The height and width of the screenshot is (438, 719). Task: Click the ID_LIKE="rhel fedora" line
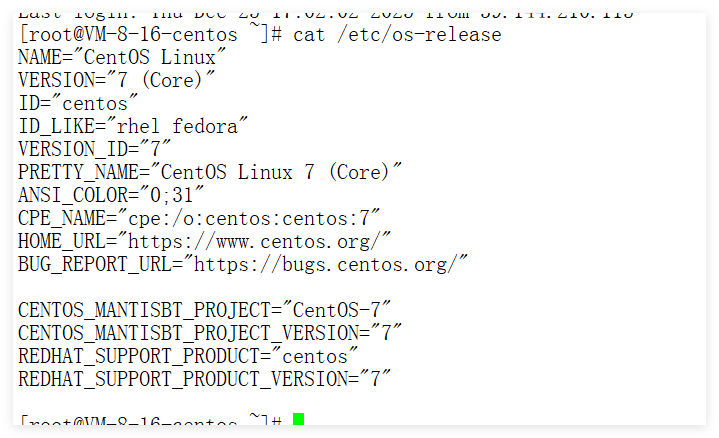pyautogui.click(x=133, y=126)
